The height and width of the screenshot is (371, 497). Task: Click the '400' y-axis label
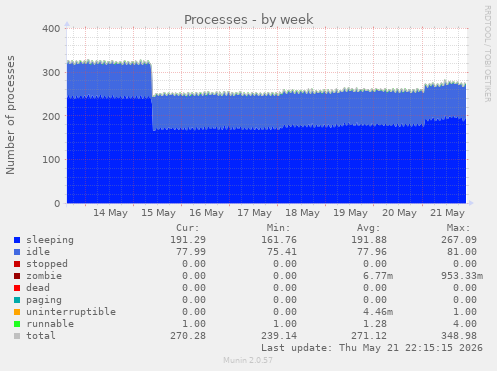[x=51, y=29]
